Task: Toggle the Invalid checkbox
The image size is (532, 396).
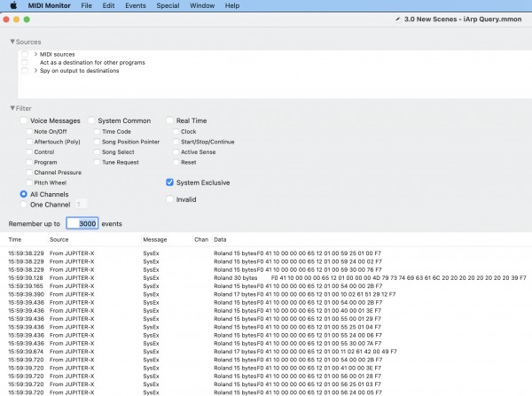Action: [x=169, y=199]
